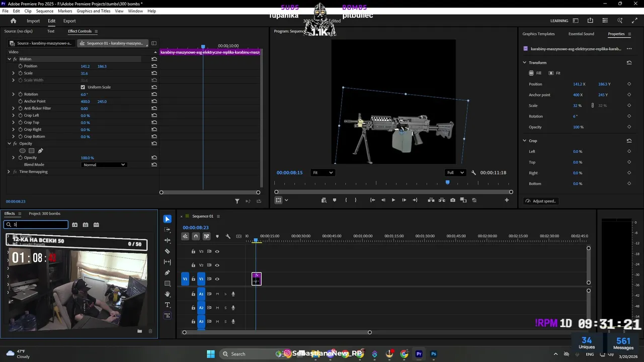Create a 4-point polygon mask under Opacity
This screenshot has width=644, height=362.
(x=31, y=151)
